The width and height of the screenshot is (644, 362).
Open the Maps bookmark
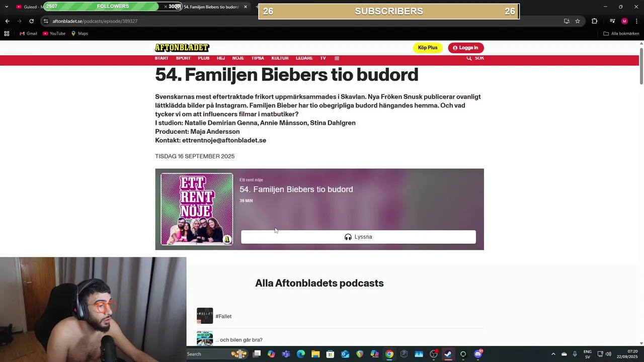[79, 34]
